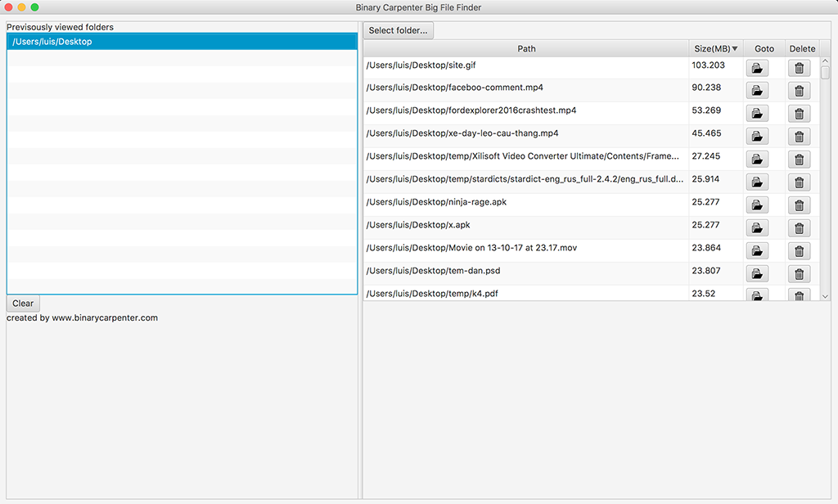This screenshot has width=838, height=504.
Task: Select ninja-rage.apk path cell
Action: coord(526,205)
